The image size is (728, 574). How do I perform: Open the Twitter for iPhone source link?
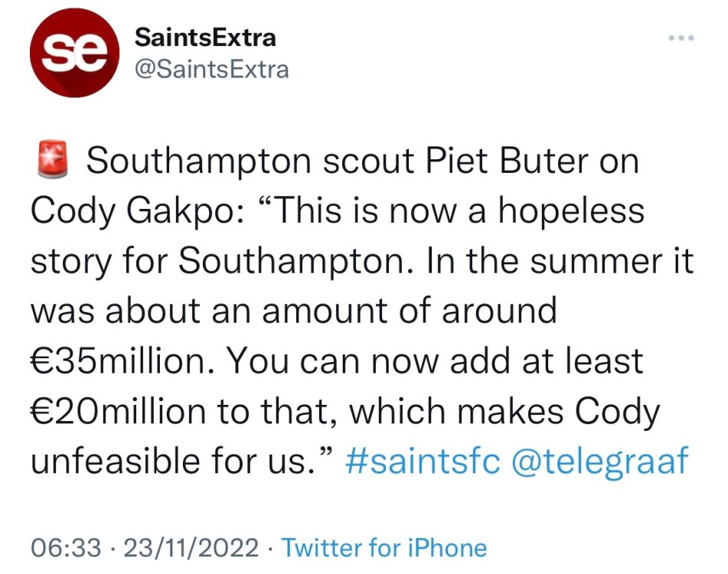[384, 548]
